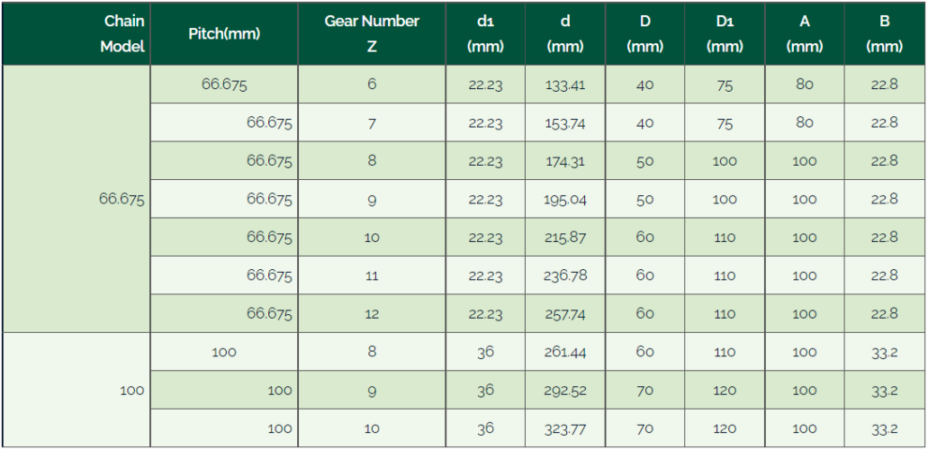Select the d value 133.41 cell

[x=565, y=85]
